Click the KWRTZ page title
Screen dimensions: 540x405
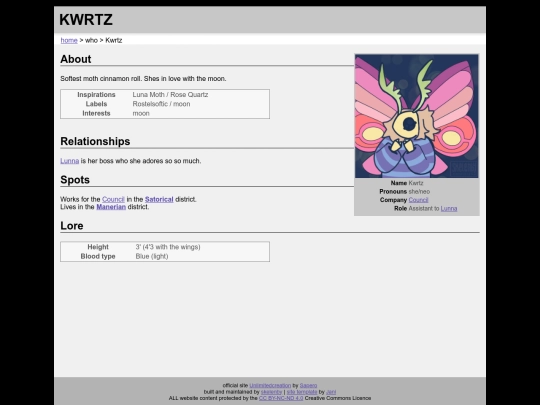coord(86,20)
